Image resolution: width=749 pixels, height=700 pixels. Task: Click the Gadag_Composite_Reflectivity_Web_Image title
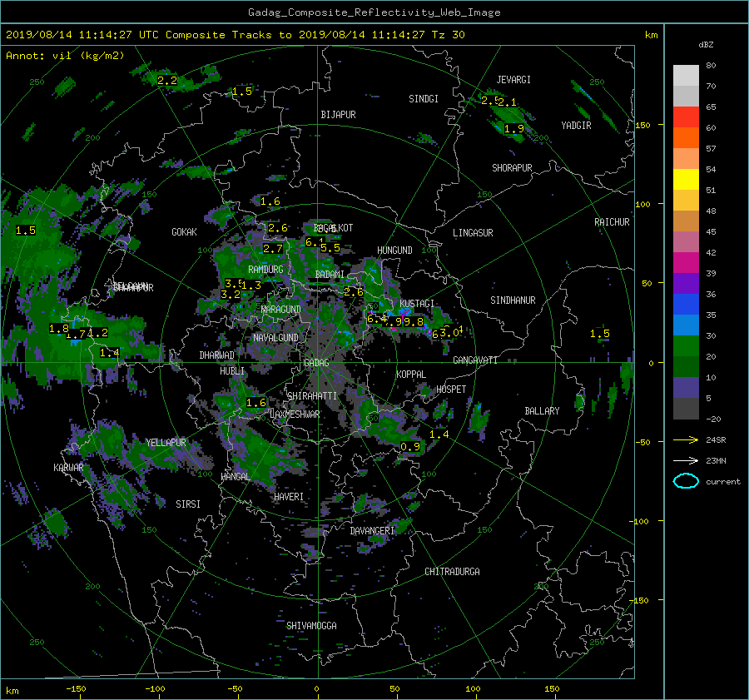tap(374, 12)
